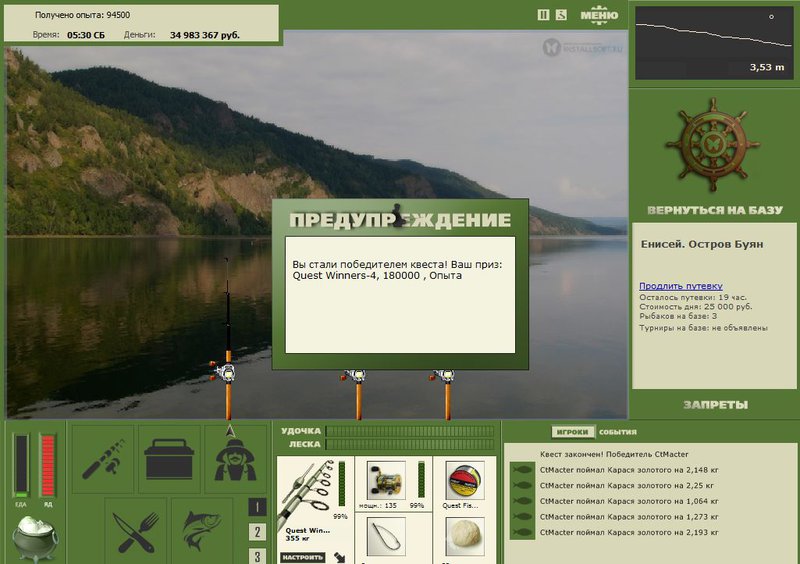Follow the Продлить путевку link
Viewport: 800px width, 564px height.
point(681,286)
